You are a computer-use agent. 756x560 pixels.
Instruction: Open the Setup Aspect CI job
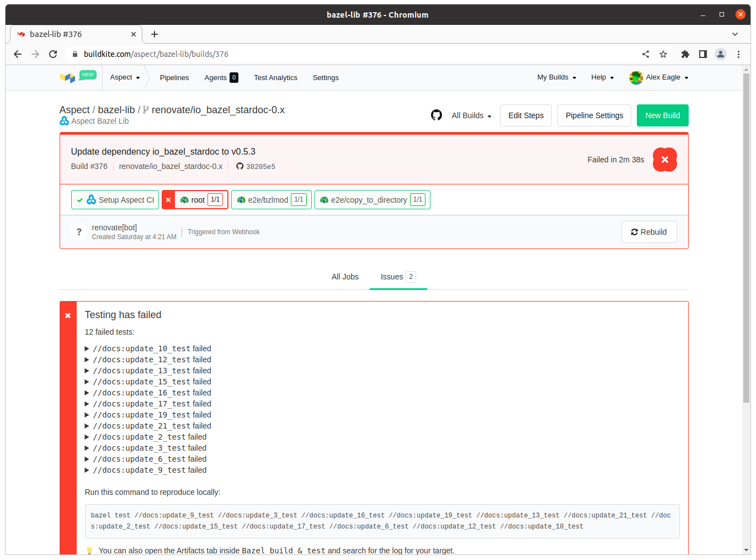coord(115,200)
